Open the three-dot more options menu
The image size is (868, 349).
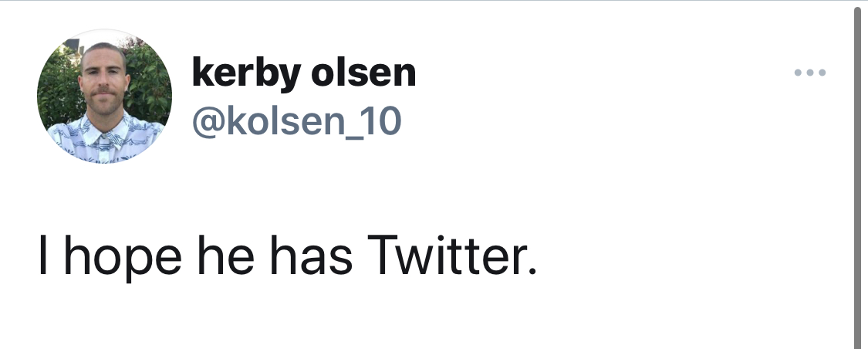click(810, 73)
